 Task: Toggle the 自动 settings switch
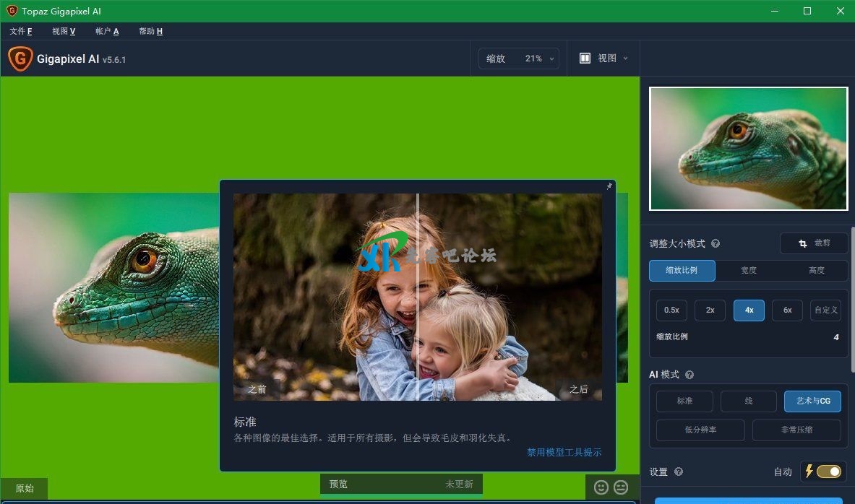point(828,472)
